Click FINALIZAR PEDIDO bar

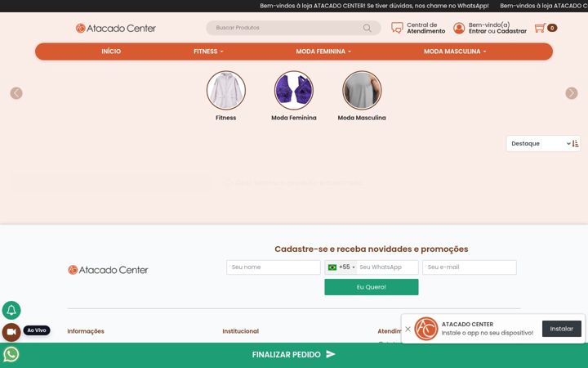pos(294,354)
